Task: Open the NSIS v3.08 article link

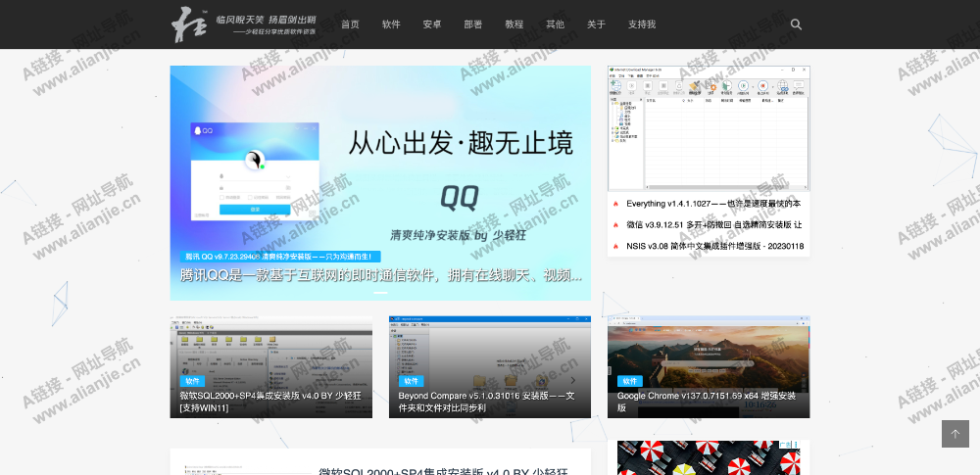Action: (x=715, y=246)
